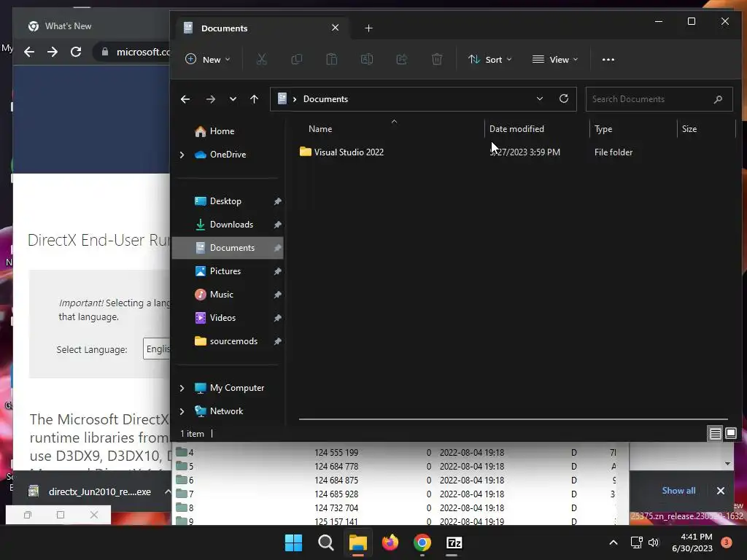Click Chrome icon on taskbar

coord(422,542)
